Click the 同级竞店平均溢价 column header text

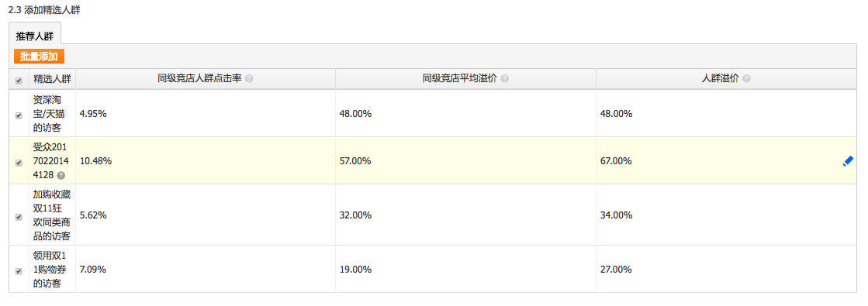click(459, 79)
